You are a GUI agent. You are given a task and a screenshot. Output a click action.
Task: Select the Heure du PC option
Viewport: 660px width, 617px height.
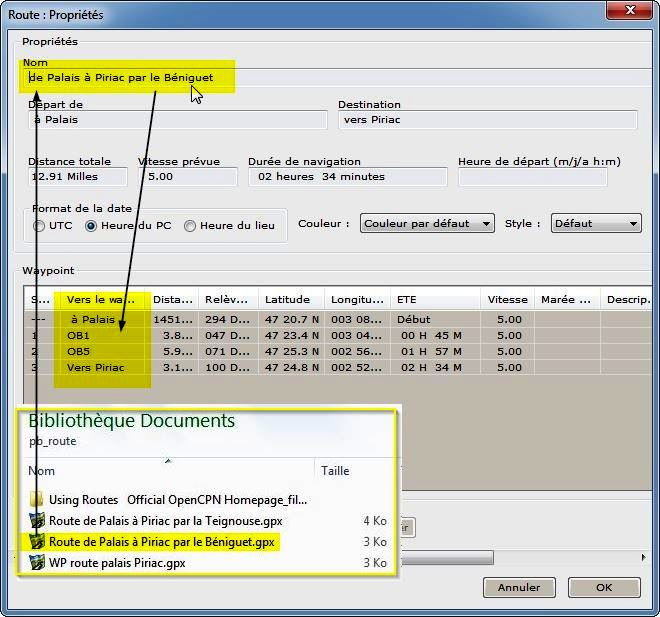click(91, 226)
